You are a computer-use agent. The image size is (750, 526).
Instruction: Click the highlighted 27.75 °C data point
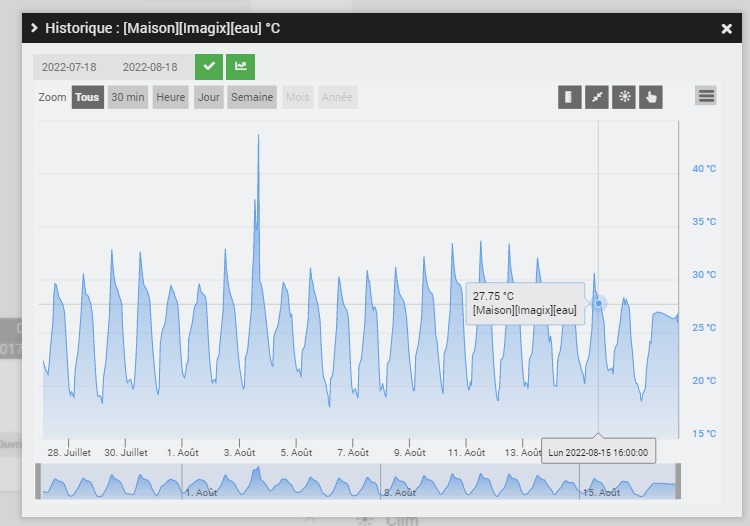point(598,303)
